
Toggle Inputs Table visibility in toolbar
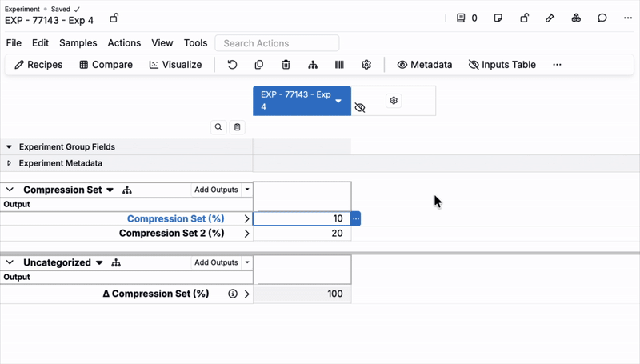pos(502,65)
